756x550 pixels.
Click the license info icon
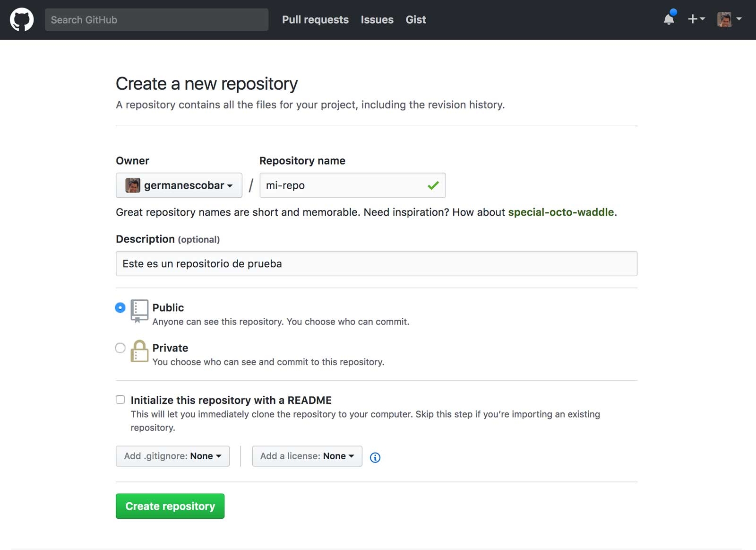[x=375, y=457]
